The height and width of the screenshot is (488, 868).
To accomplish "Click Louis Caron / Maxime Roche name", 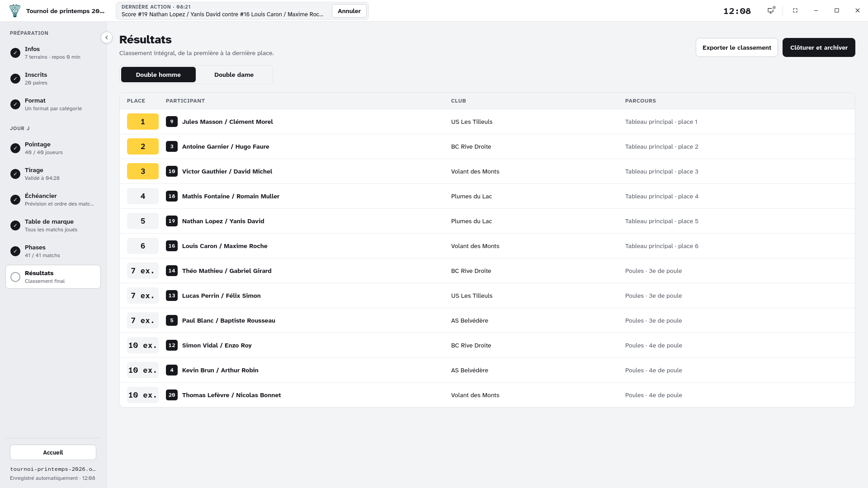I will pyautogui.click(x=225, y=246).
